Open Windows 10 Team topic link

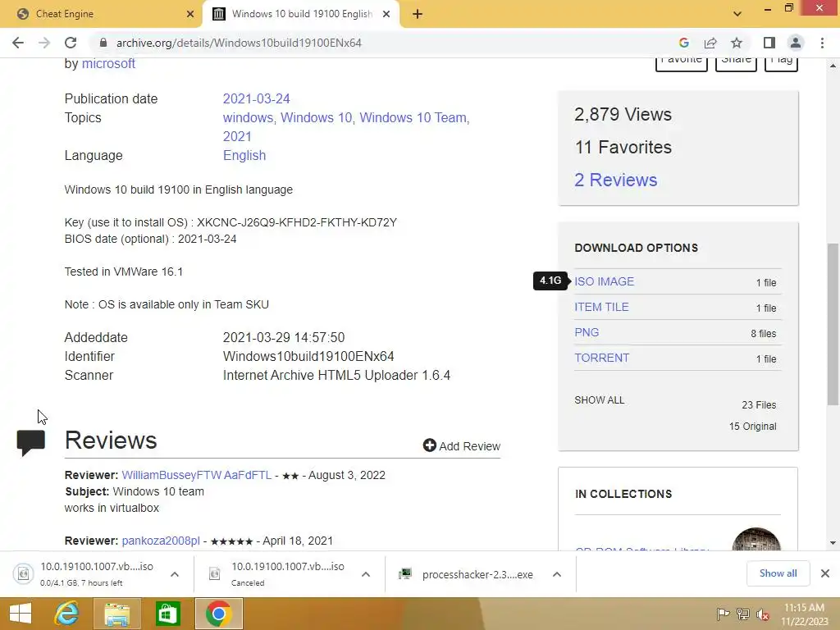[x=413, y=118]
